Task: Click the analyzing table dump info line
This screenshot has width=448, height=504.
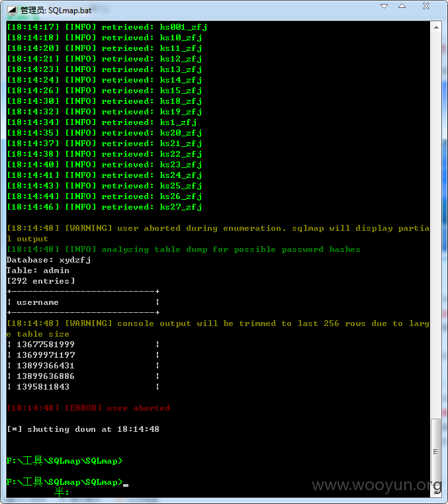Action: tap(183, 249)
